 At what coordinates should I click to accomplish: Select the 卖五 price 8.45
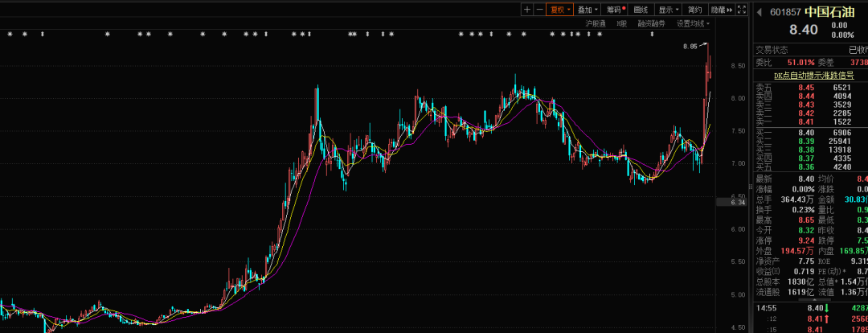(806, 88)
